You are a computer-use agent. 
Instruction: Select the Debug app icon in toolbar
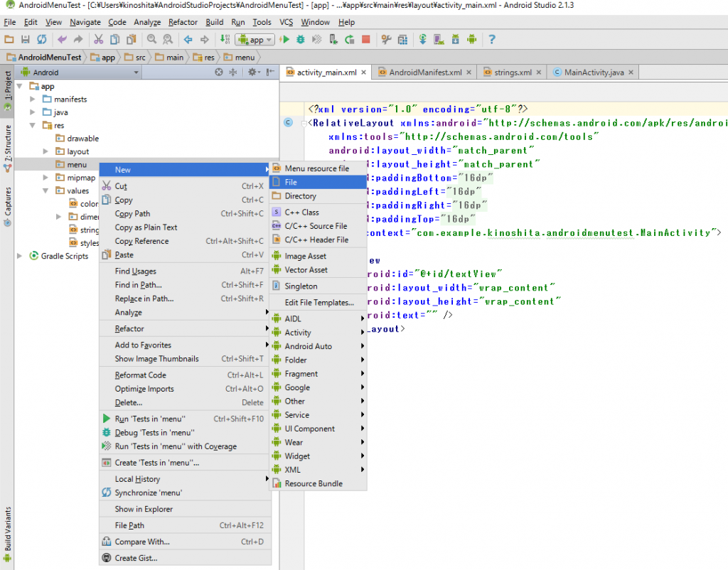tap(301, 39)
